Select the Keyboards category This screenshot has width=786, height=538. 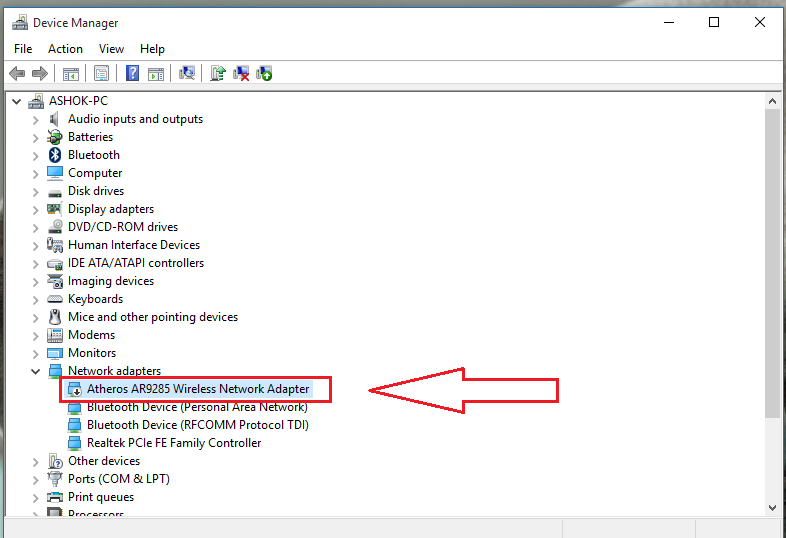[95, 299]
